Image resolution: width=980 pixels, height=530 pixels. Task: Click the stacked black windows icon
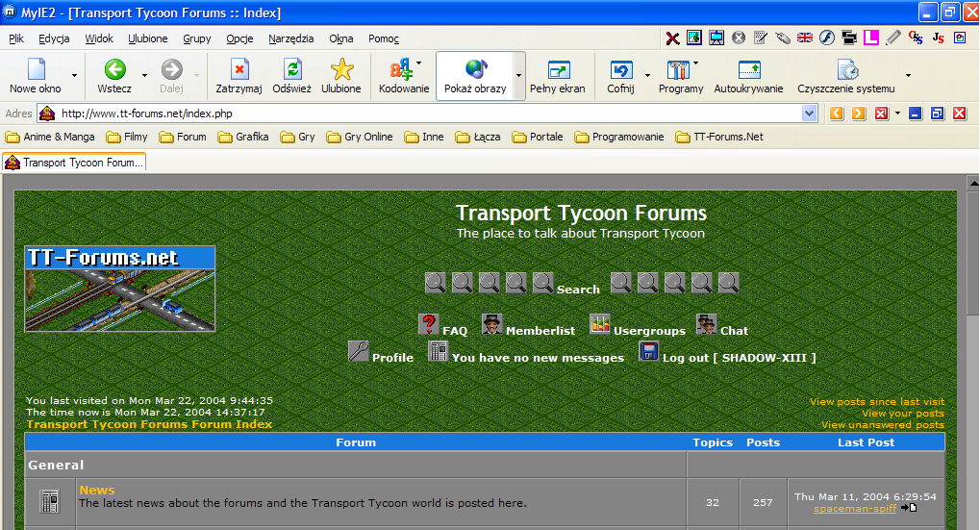(x=849, y=38)
